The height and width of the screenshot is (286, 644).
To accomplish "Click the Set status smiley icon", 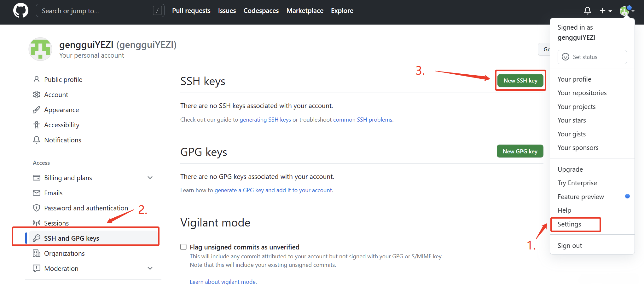I will pos(566,57).
